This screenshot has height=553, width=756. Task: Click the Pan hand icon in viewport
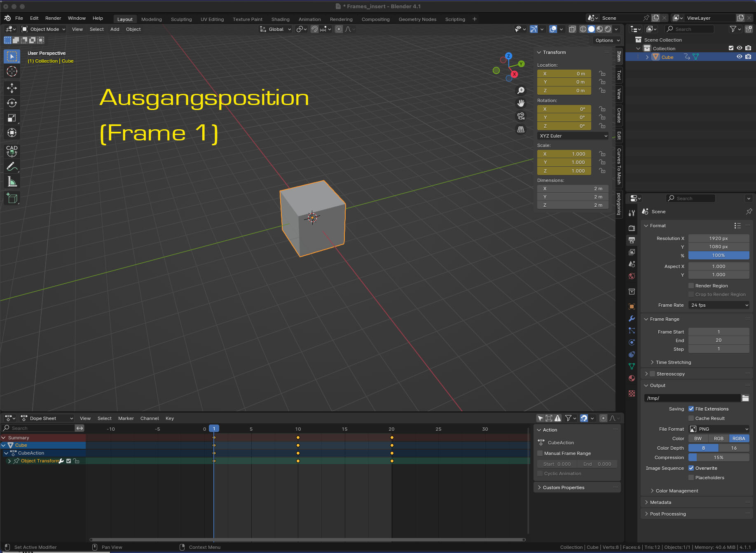(x=521, y=103)
